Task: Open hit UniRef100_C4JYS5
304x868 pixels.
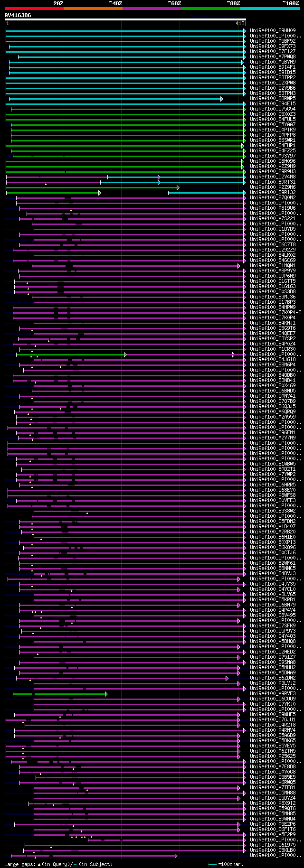Action: point(273,584)
